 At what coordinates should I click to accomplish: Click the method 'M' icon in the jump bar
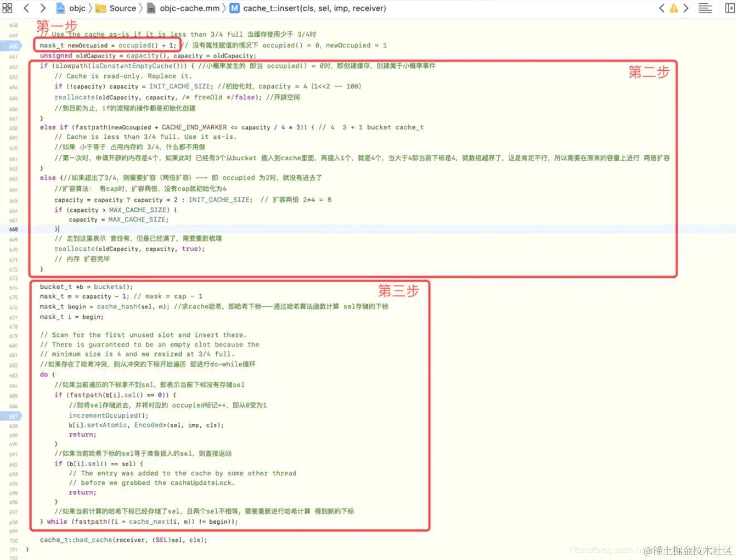(235, 8)
